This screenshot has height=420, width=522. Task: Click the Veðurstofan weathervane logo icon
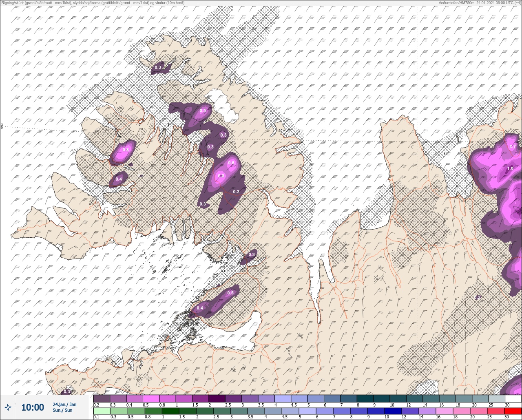click(8, 407)
